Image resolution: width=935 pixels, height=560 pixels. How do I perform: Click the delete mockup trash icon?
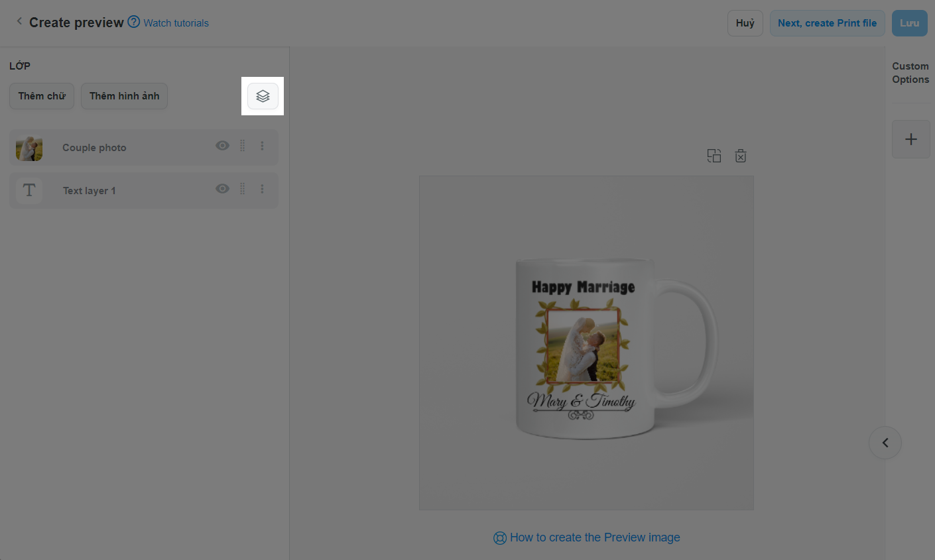741,156
